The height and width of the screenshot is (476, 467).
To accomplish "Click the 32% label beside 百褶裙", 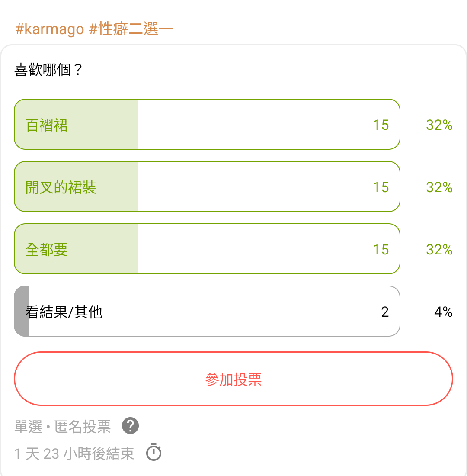I will coord(439,125).
